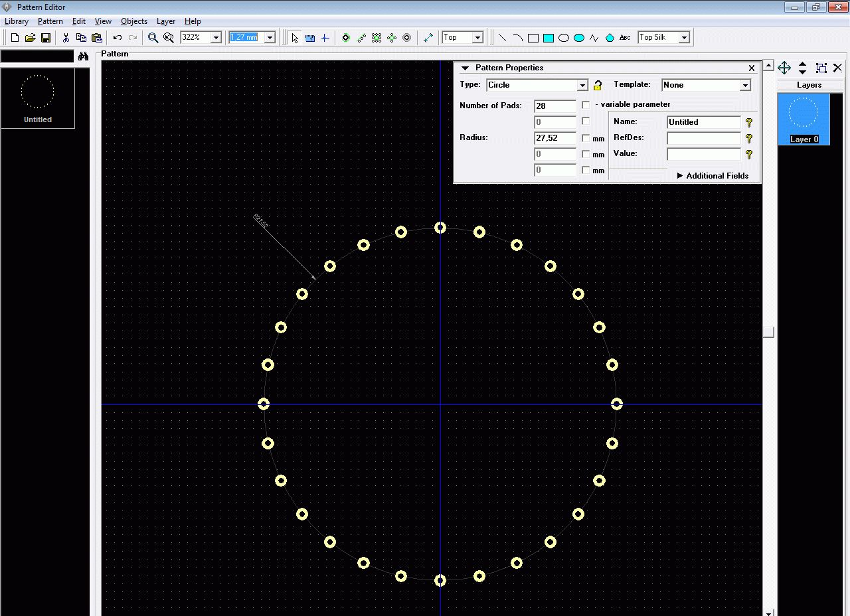Open the Pattern menu
850x616 pixels.
click(x=50, y=21)
